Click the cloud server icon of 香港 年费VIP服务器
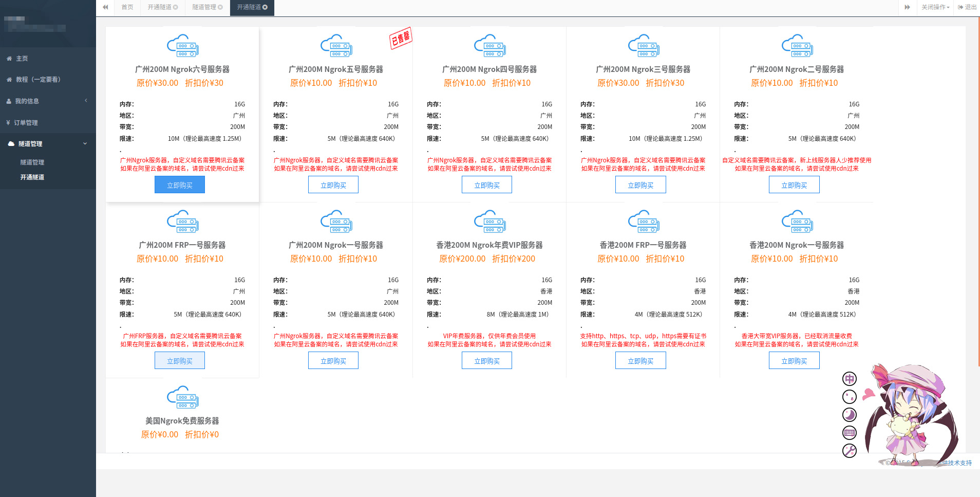 tap(490, 222)
